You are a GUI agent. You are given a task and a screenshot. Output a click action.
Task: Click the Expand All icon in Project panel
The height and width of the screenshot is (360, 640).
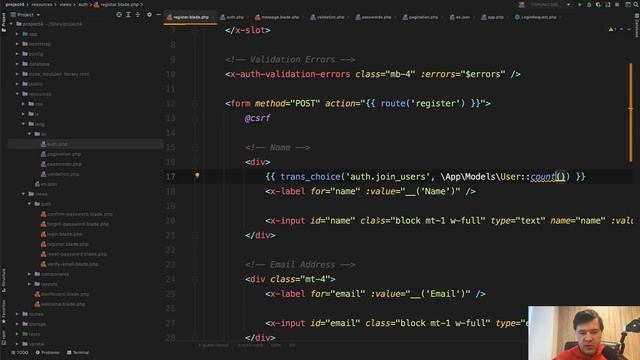click(128, 15)
